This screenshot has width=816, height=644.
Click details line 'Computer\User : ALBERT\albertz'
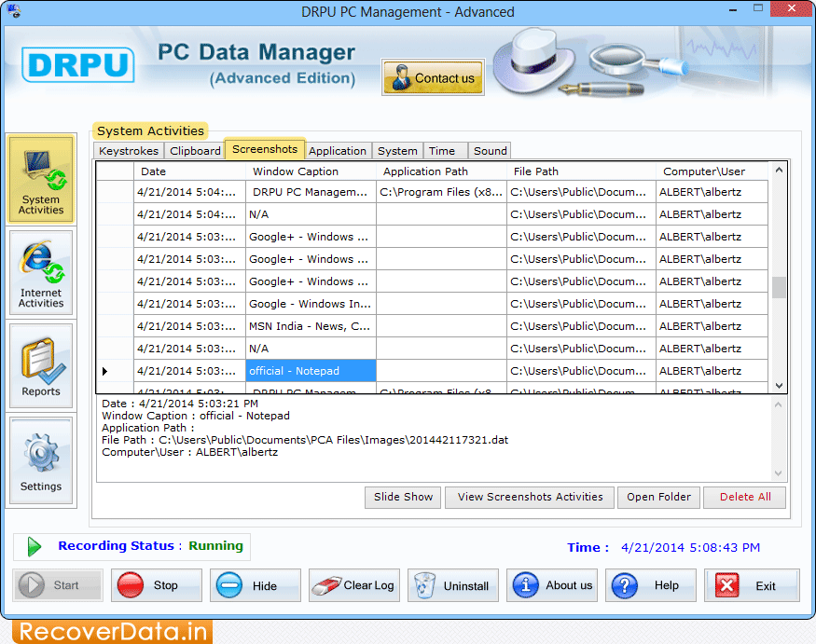(190, 452)
